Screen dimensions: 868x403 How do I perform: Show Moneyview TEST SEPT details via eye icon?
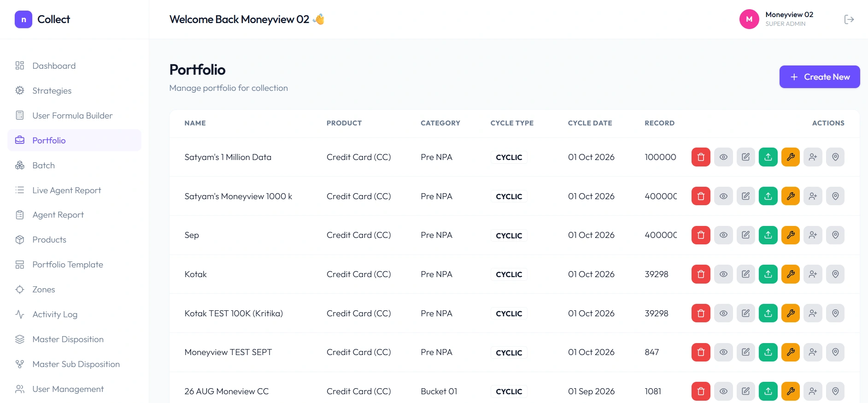723,352
